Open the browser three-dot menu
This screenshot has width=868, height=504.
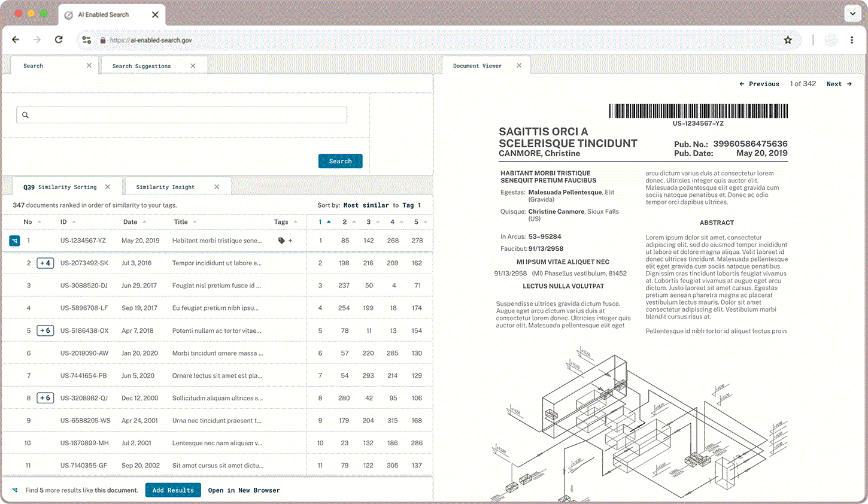(x=852, y=40)
